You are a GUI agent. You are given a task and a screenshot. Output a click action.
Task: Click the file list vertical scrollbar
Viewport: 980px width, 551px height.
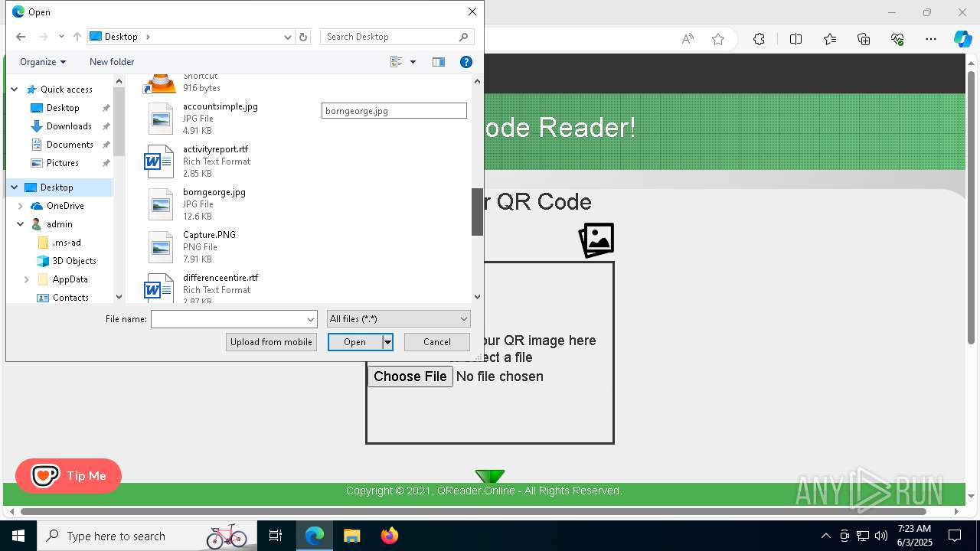point(477,212)
